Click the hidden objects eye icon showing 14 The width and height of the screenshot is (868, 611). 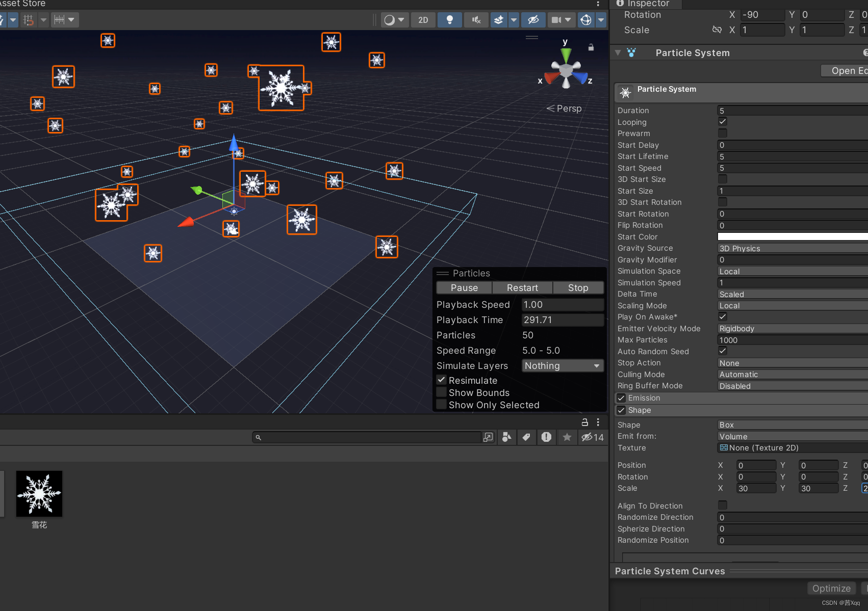(588, 437)
